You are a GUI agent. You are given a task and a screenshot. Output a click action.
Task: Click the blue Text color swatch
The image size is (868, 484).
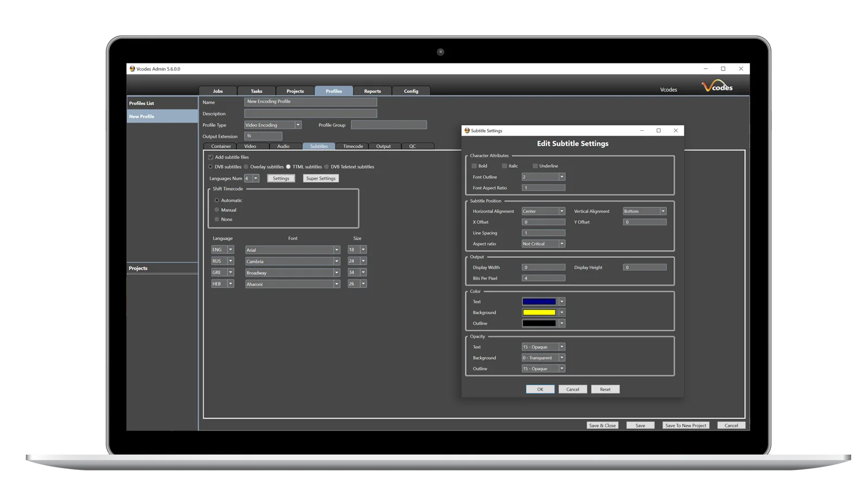click(x=539, y=302)
